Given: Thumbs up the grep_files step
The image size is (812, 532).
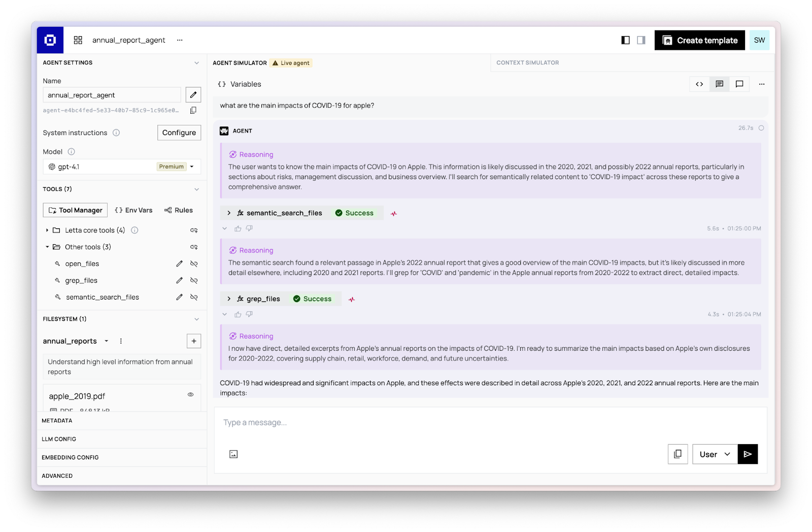Looking at the screenshot, I should coord(238,315).
